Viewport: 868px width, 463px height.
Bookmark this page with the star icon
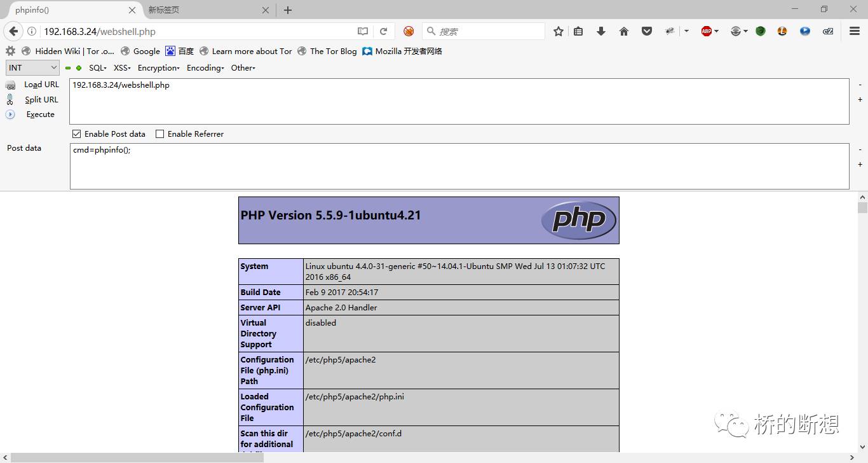coord(559,31)
